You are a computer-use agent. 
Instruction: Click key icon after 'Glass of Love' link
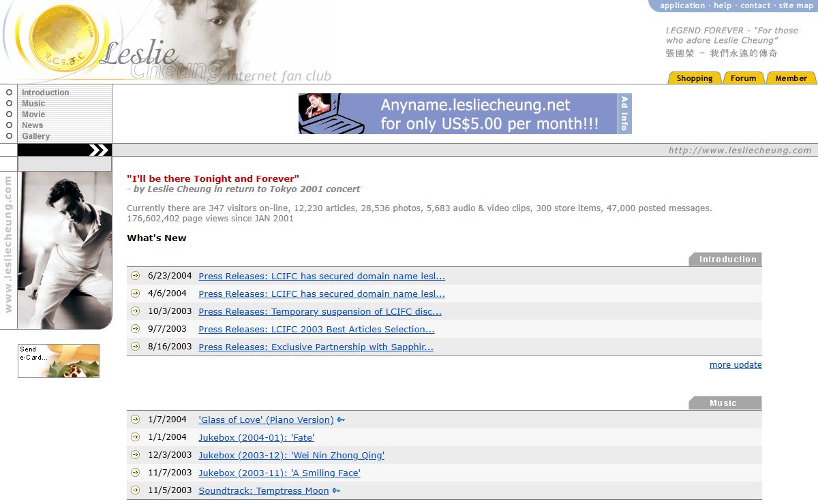(341, 420)
